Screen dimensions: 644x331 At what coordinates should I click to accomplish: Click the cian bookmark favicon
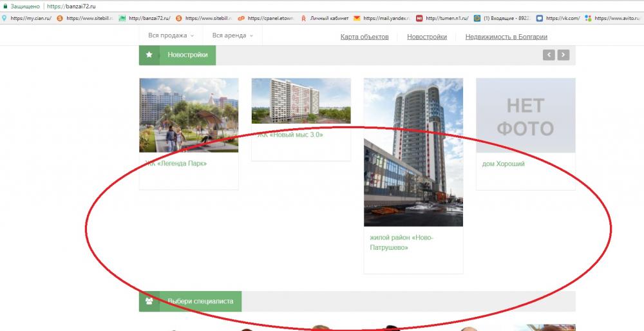pyautogui.click(x=5, y=18)
